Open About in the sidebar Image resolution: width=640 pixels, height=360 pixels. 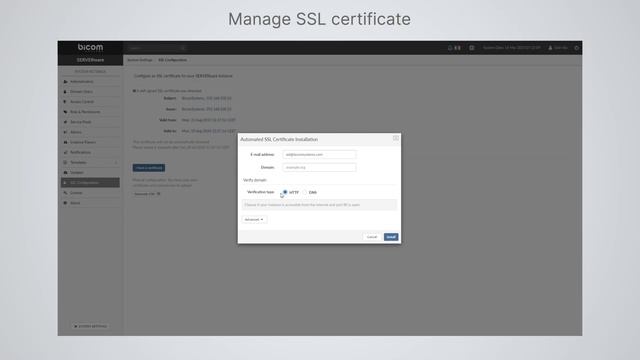pyautogui.click(x=90, y=203)
